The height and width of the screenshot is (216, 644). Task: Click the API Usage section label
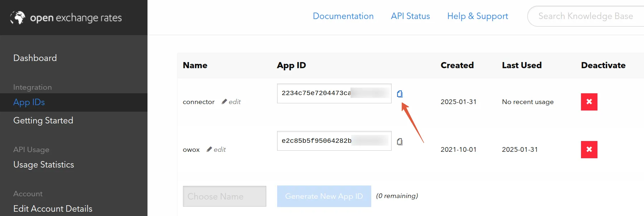[31, 150]
